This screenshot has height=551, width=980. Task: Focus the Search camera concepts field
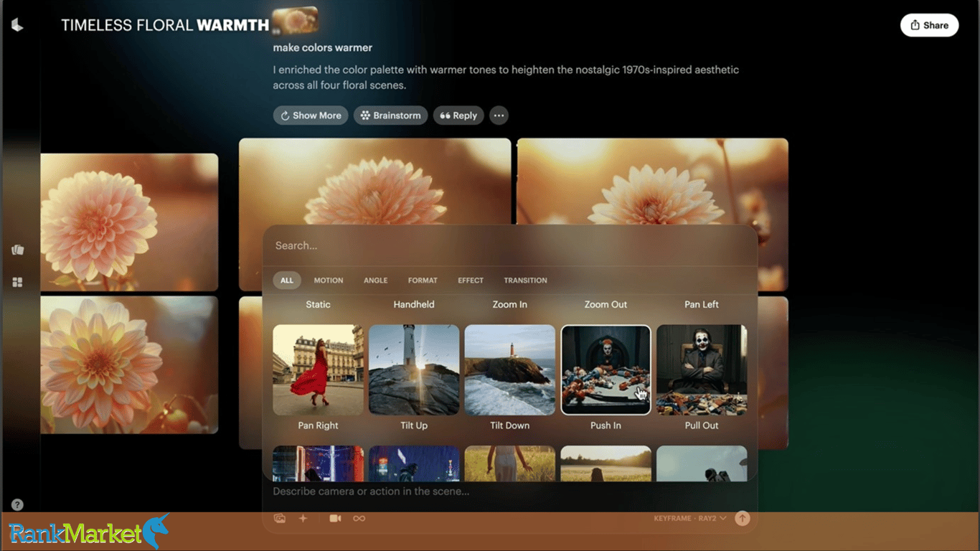point(510,245)
